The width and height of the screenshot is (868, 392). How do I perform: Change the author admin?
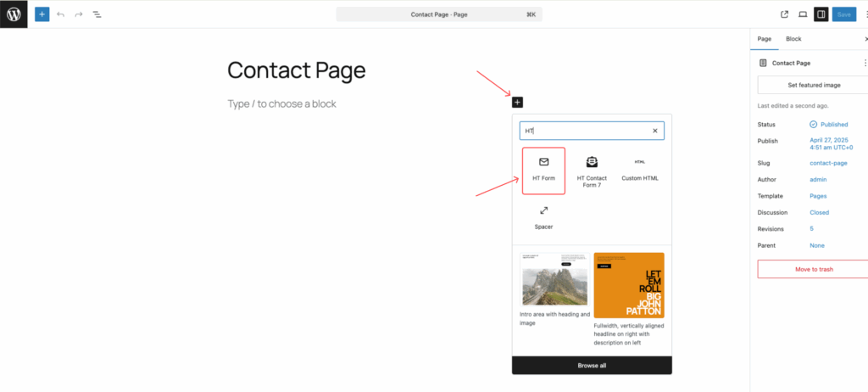click(818, 180)
